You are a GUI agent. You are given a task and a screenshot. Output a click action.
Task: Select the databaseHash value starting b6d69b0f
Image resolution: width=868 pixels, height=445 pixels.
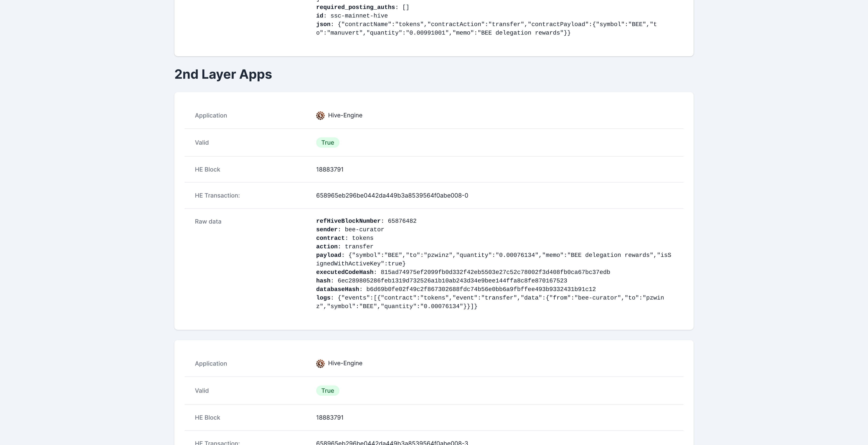click(481, 289)
